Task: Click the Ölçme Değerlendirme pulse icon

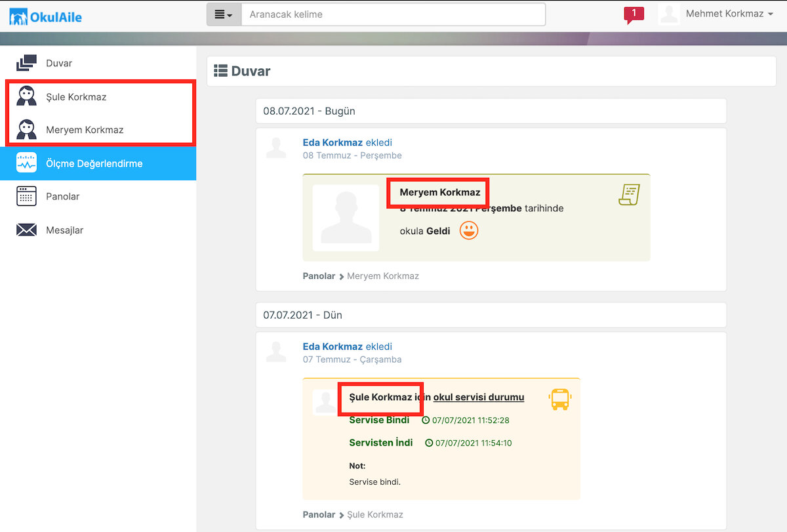Action: [26, 163]
